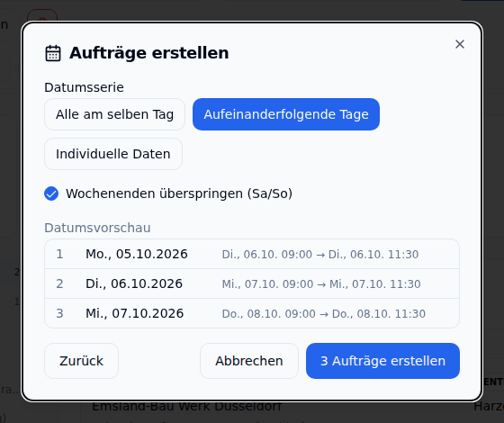Click time range 'Do., 08.10. 09:00 → Do., 08.10. 11:30'
504x423 pixels.
coord(324,314)
